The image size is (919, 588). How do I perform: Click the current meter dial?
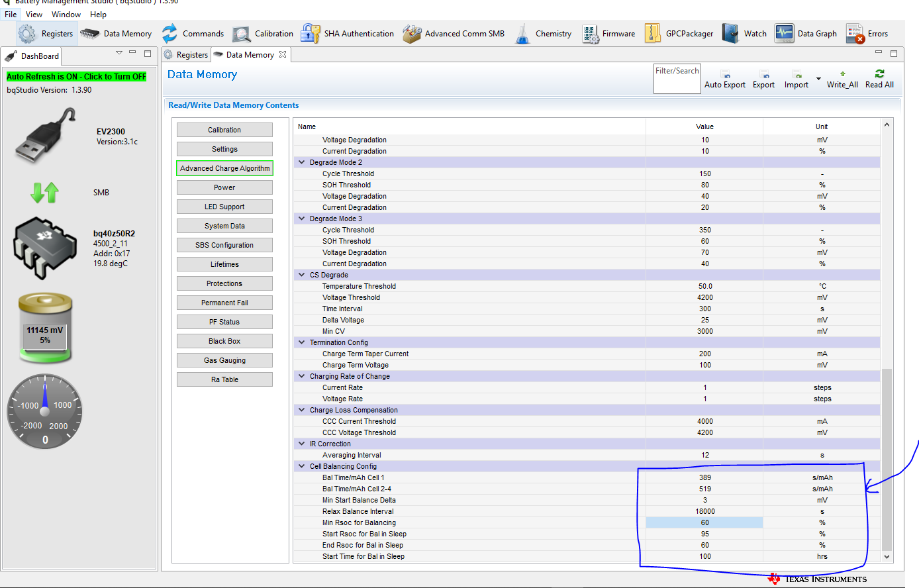45,412
